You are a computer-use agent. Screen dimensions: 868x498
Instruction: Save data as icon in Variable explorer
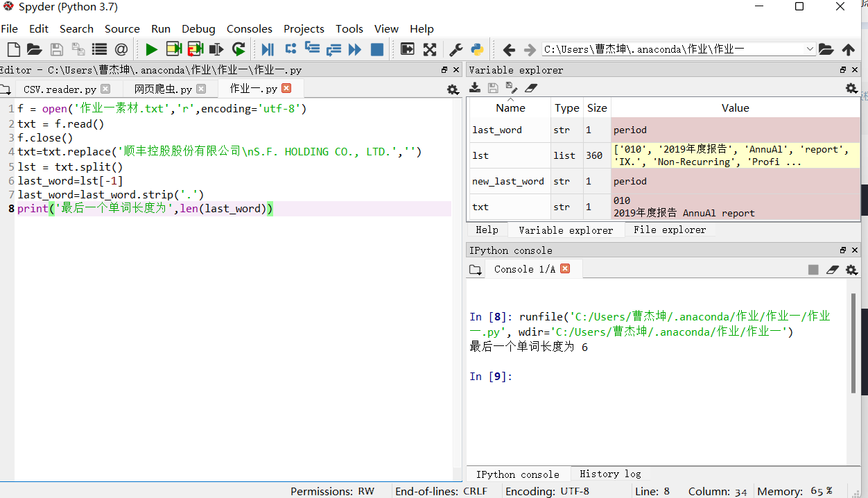512,87
